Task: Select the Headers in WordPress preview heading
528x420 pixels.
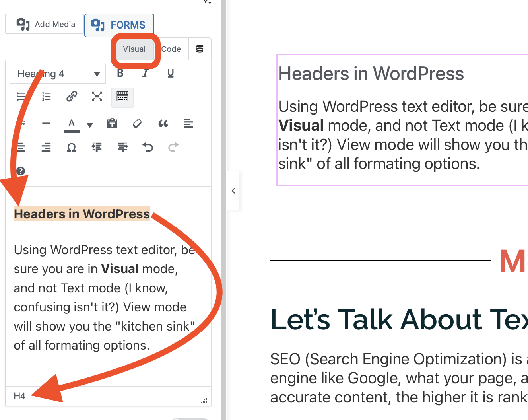Action: (371, 74)
